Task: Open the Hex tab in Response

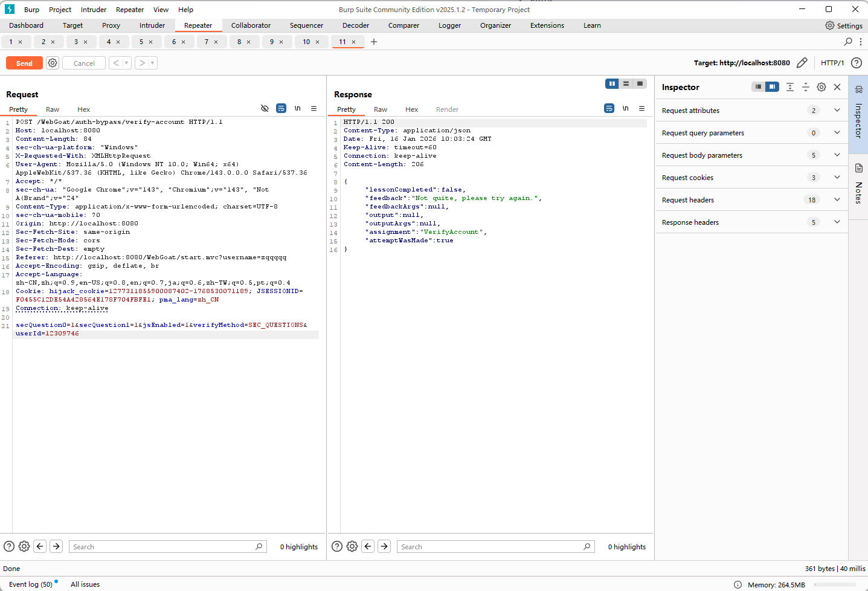Action: click(x=411, y=109)
